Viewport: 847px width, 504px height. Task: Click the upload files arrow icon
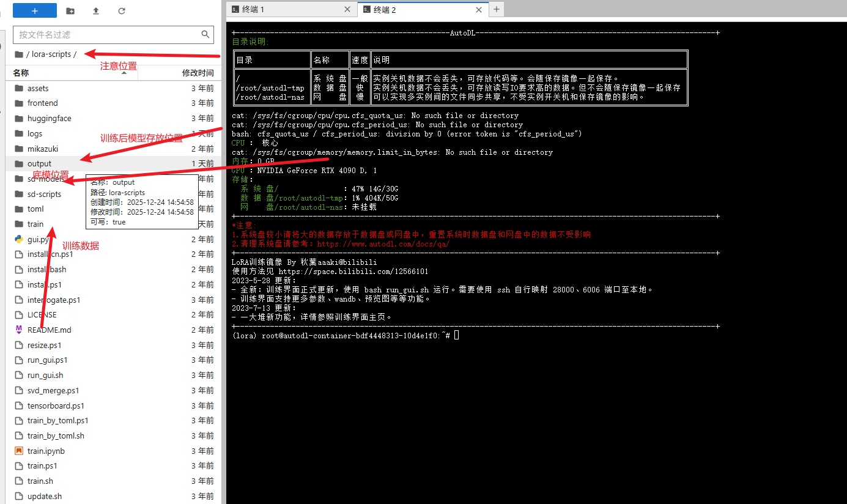pyautogui.click(x=96, y=10)
